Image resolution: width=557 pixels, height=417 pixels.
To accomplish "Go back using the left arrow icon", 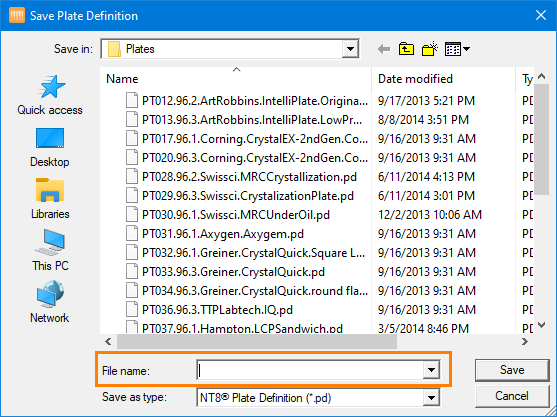I will pos(384,49).
